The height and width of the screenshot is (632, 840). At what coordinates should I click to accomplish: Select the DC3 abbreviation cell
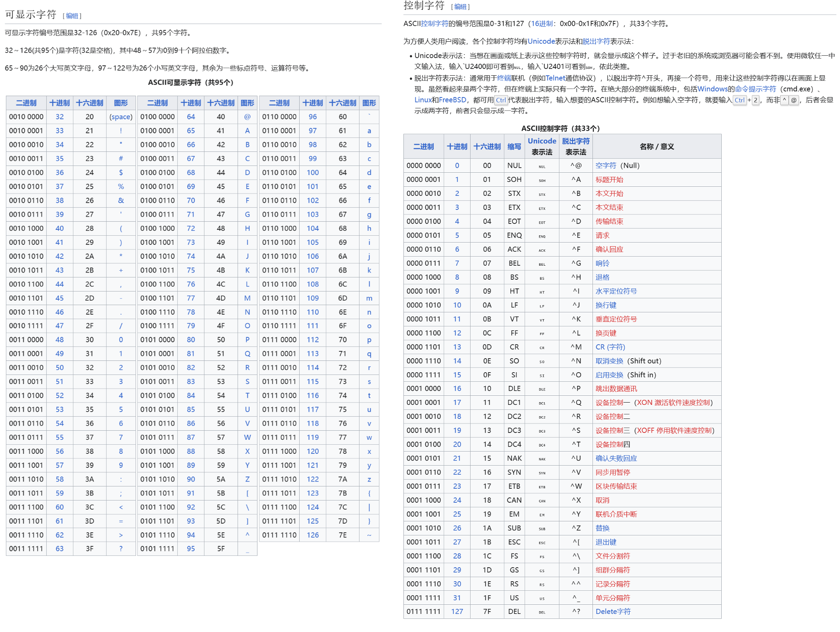514,431
